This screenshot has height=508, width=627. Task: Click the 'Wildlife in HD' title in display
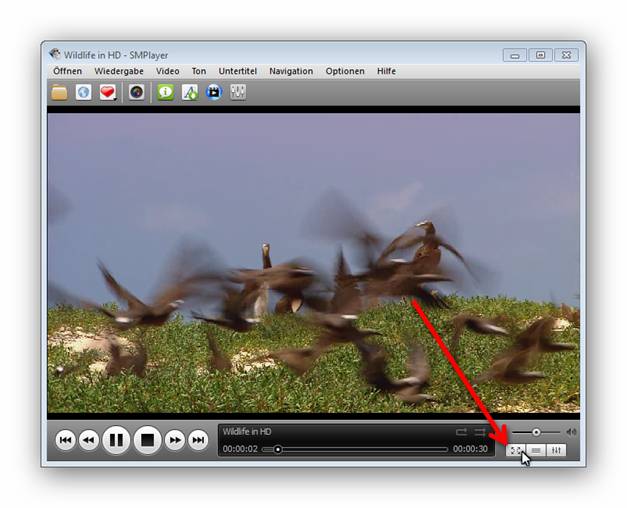click(x=247, y=432)
